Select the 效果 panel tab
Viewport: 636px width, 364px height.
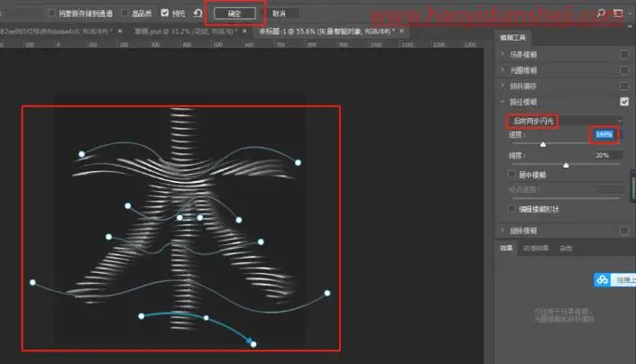(x=506, y=248)
